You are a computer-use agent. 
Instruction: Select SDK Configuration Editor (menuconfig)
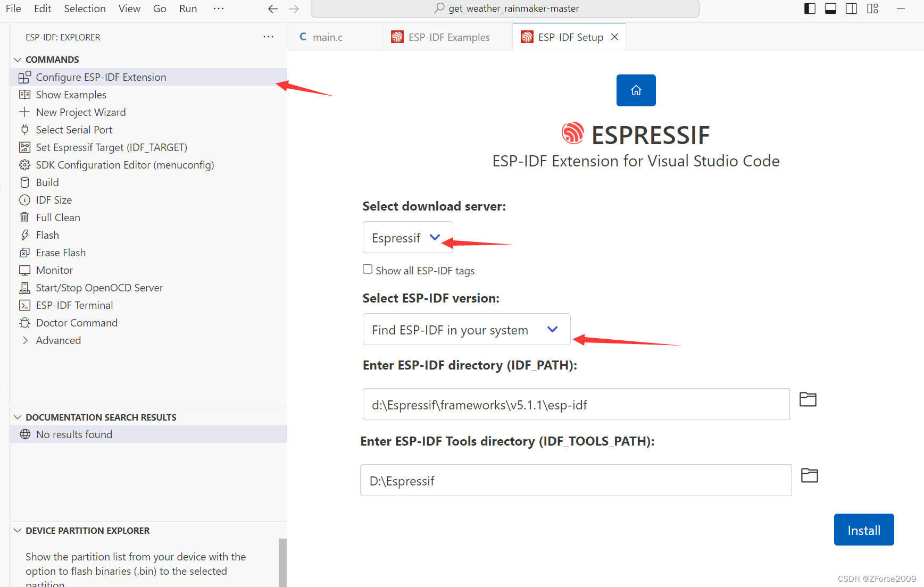148,165
